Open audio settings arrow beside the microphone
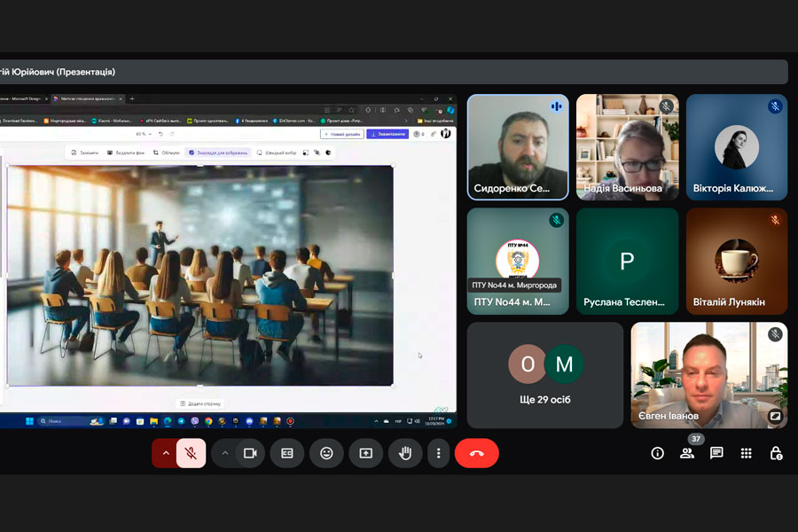 pos(166,453)
